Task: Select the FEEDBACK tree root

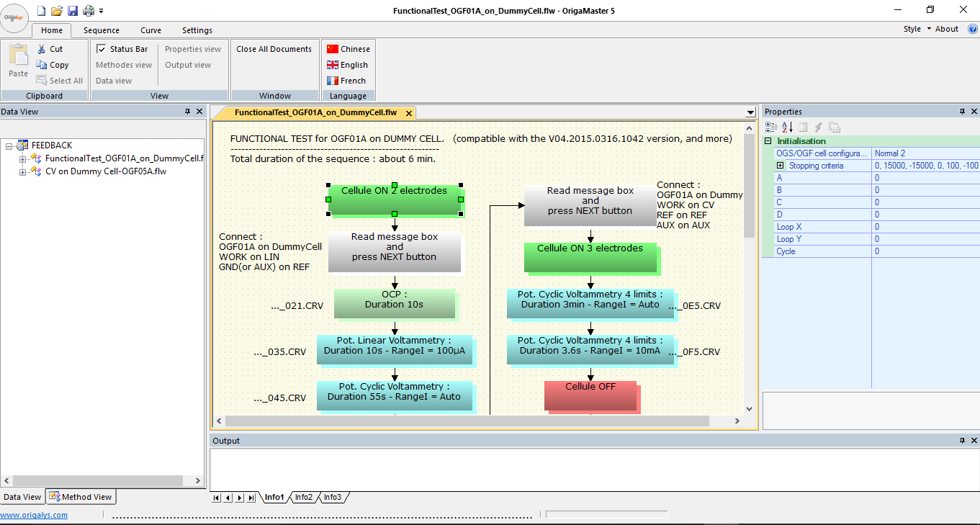Action: (x=52, y=145)
